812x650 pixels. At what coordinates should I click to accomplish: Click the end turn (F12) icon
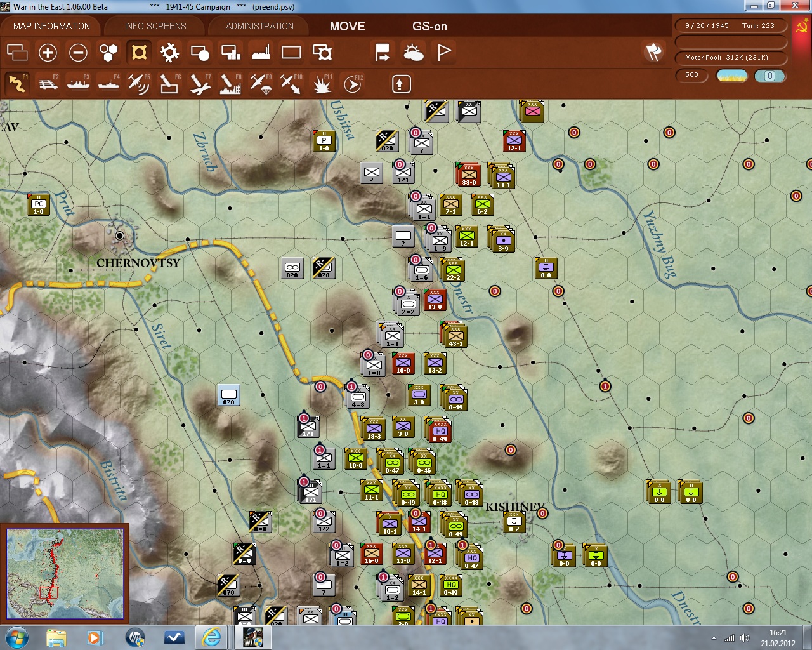(x=353, y=84)
